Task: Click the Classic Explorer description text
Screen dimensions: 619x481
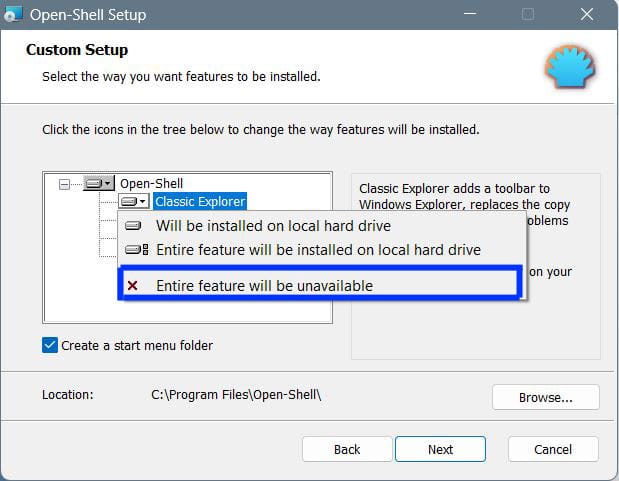Action: click(464, 196)
